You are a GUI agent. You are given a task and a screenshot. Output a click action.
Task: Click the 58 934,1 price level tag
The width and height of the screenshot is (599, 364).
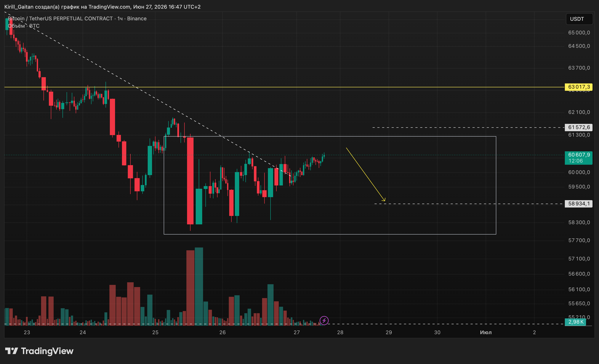coord(579,204)
